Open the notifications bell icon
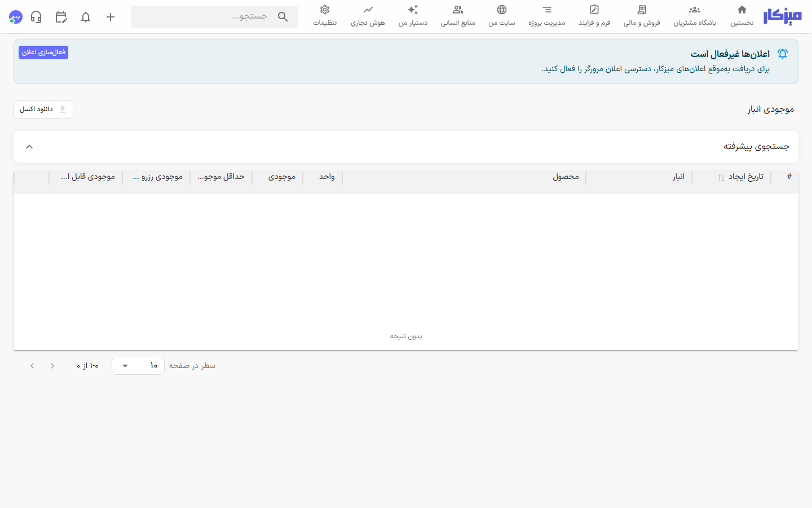Screen dimensions: 812x508 (x=86, y=17)
